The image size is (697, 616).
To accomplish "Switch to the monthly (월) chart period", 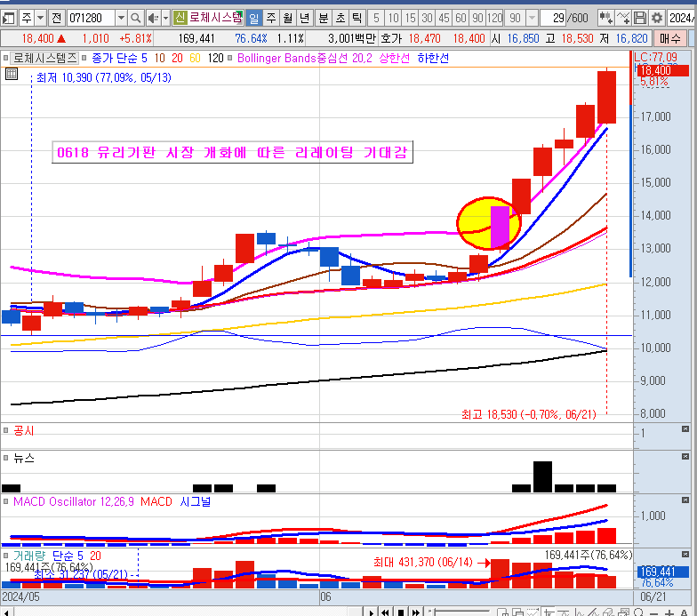I will click(287, 18).
